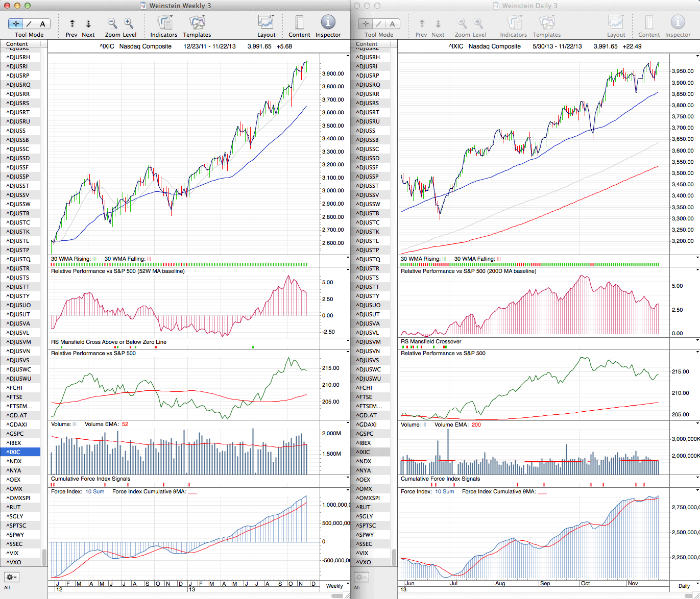The height and width of the screenshot is (599, 700).
Task: Select ^SPTSC in the Daily window list
Action: click(x=370, y=526)
